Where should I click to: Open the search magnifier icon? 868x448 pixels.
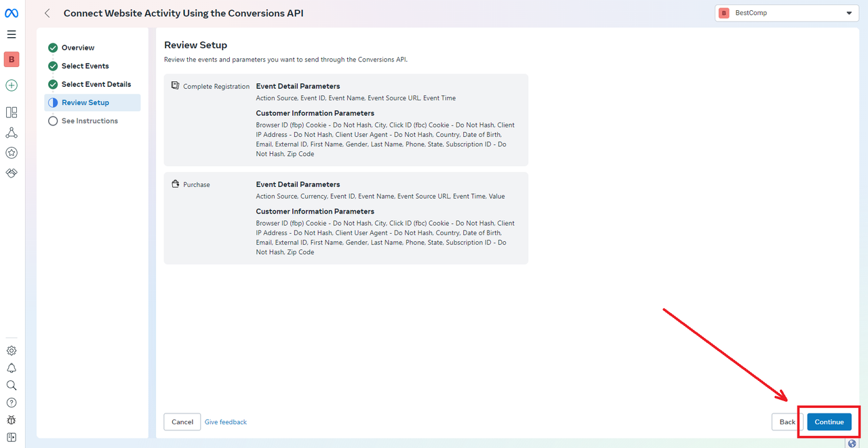click(x=12, y=385)
